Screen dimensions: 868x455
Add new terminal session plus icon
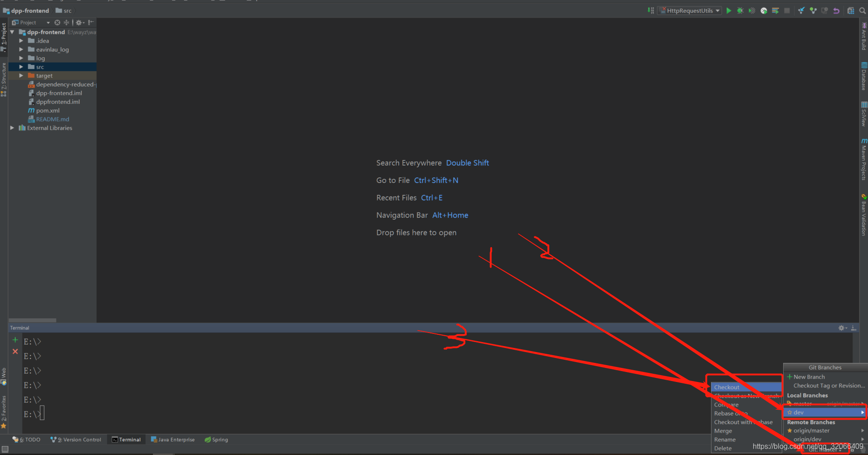point(15,340)
